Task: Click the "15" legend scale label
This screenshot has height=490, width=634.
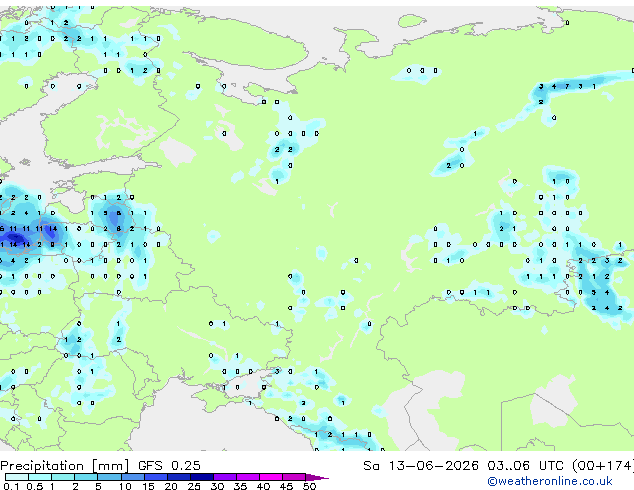Action: point(148,486)
